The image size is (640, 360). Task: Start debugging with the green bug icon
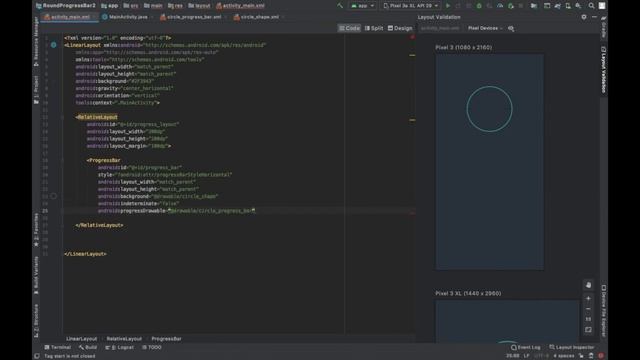click(x=479, y=6)
